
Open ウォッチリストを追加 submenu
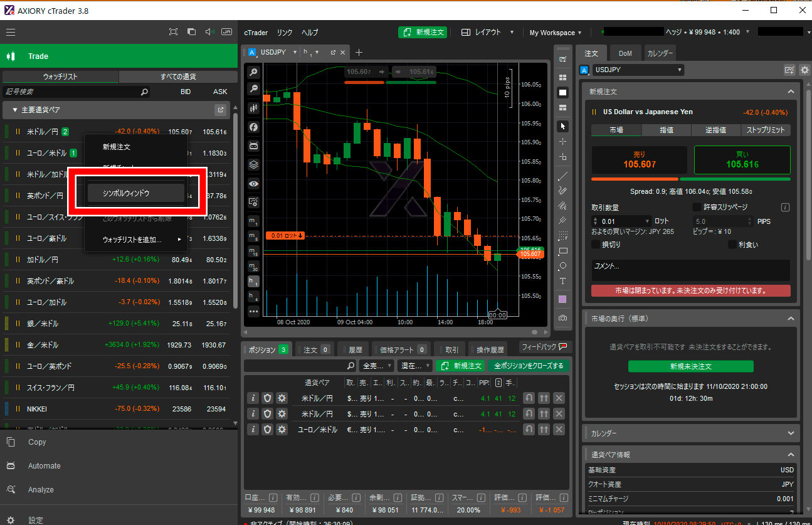point(135,239)
